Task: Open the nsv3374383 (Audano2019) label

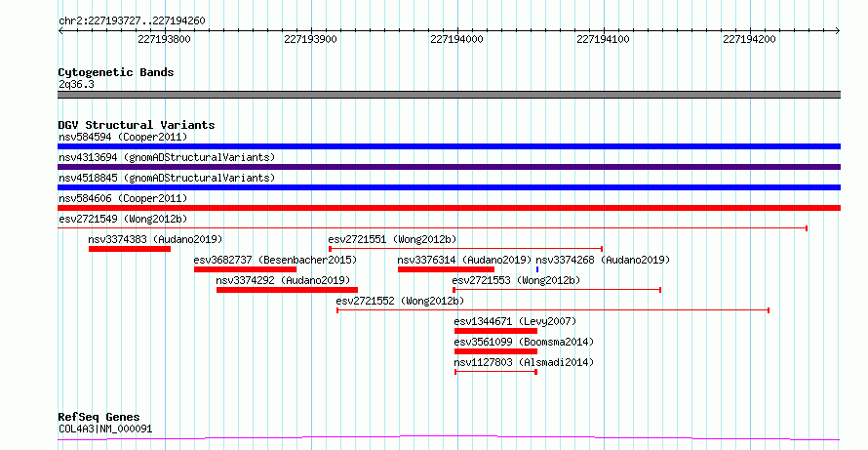Action: (x=155, y=239)
